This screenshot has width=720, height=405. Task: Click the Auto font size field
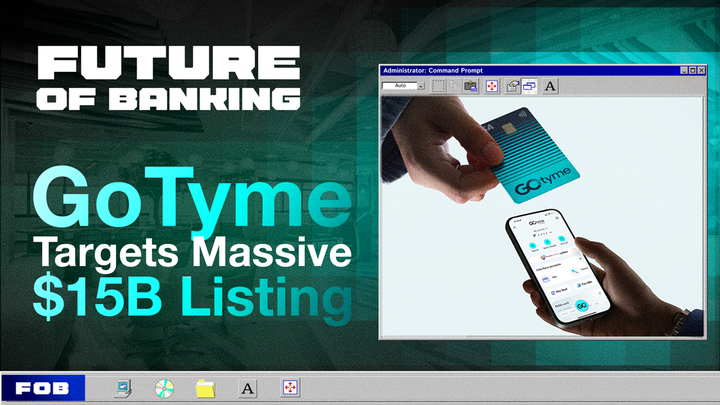[399, 86]
